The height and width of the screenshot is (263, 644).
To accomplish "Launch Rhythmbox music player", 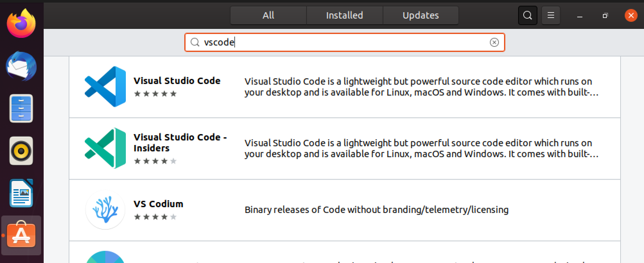I will [21, 151].
